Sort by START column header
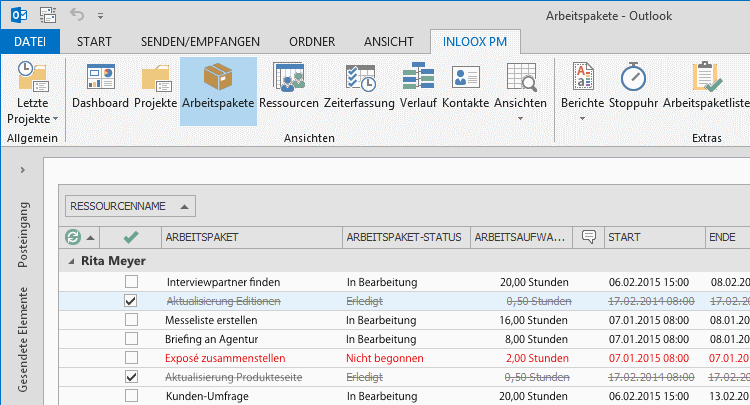 point(655,237)
